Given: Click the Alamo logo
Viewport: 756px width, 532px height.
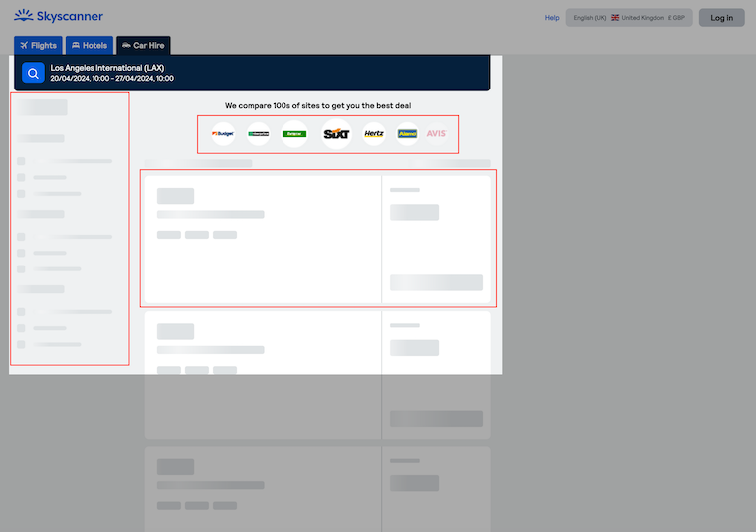Looking at the screenshot, I should point(407,134).
